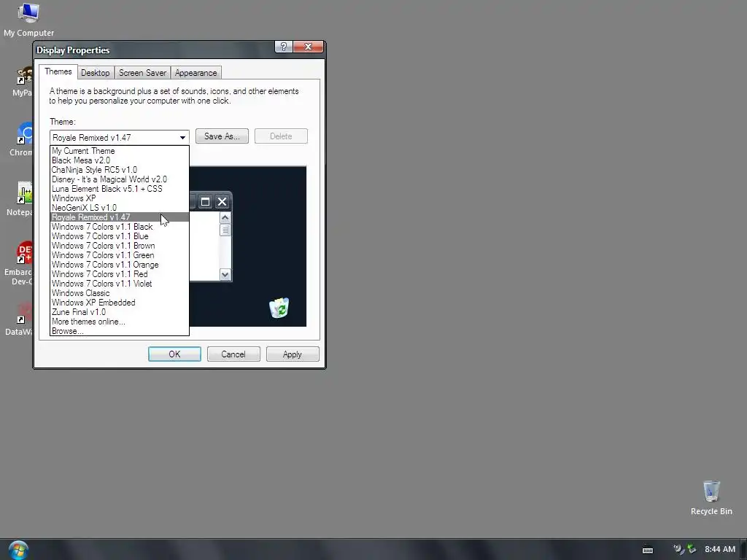Image resolution: width=747 pixels, height=560 pixels.
Task: Click the Windows Start orb
Action: pyautogui.click(x=18, y=550)
